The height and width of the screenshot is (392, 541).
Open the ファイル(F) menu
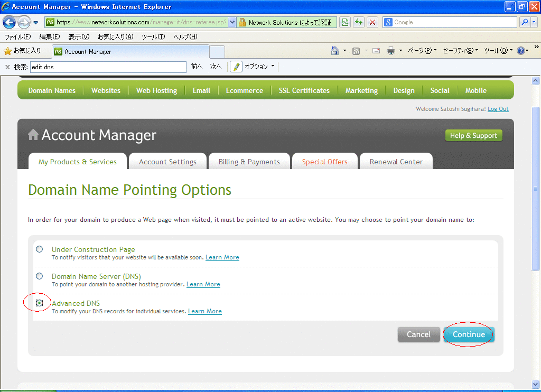coord(17,36)
